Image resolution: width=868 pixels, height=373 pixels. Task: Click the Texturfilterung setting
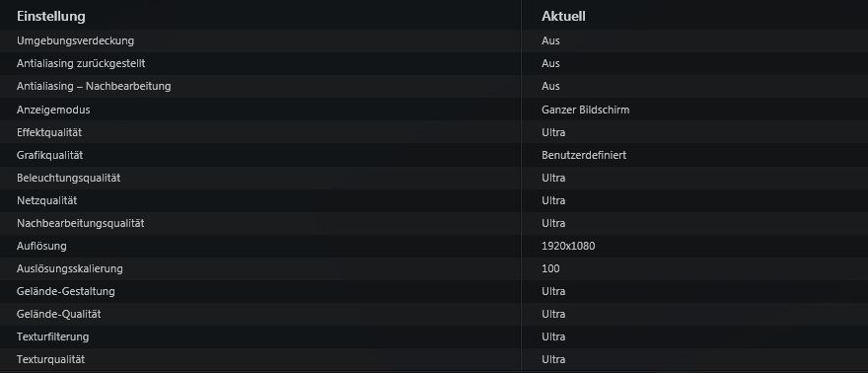tap(52, 336)
